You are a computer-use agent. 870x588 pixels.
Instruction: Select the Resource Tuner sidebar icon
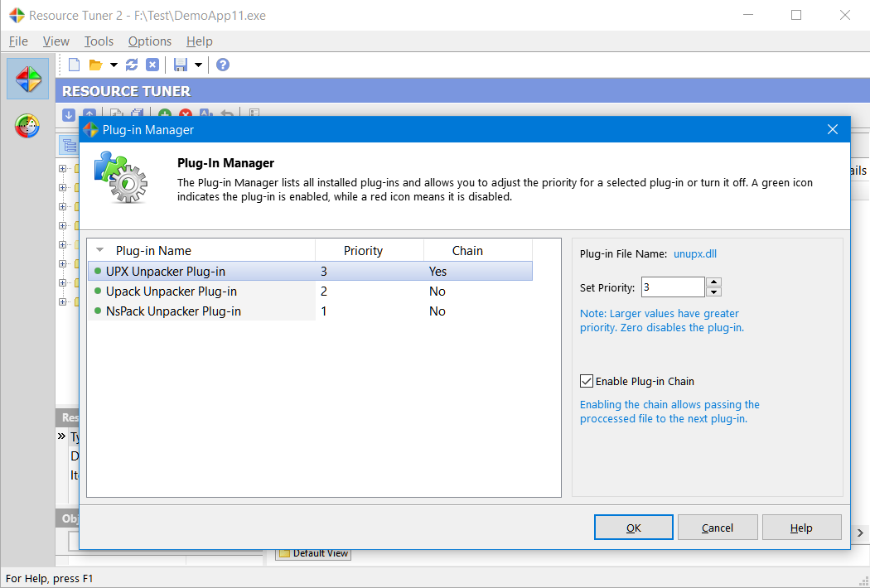point(27,79)
